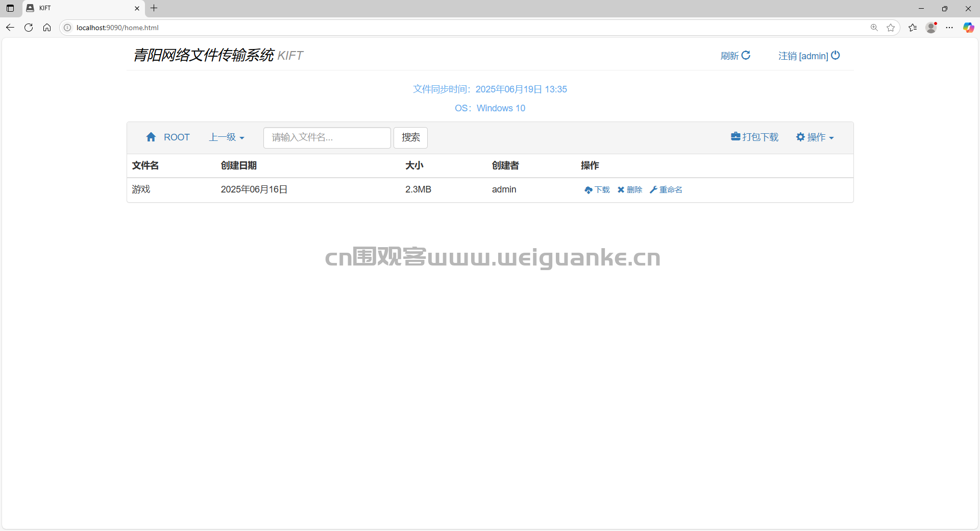The image size is (980, 531).
Task: Click 打包下载 briefcase link
Action: coord(754,137)
